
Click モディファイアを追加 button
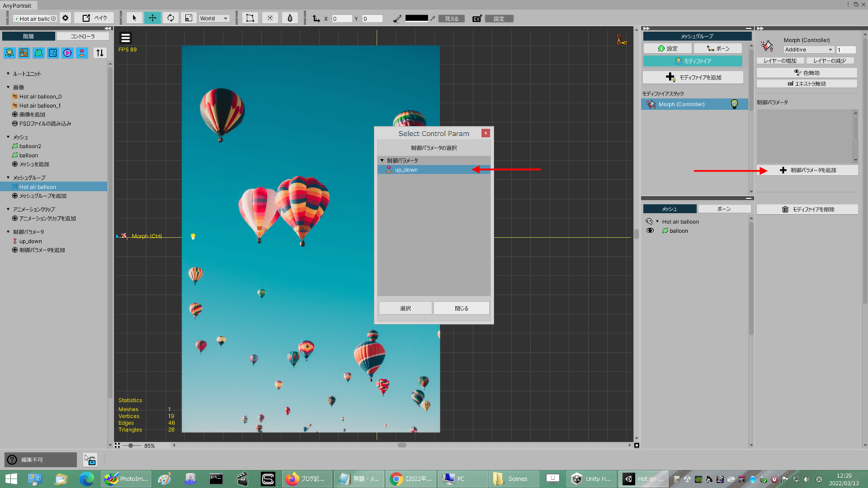coord(693,77)
